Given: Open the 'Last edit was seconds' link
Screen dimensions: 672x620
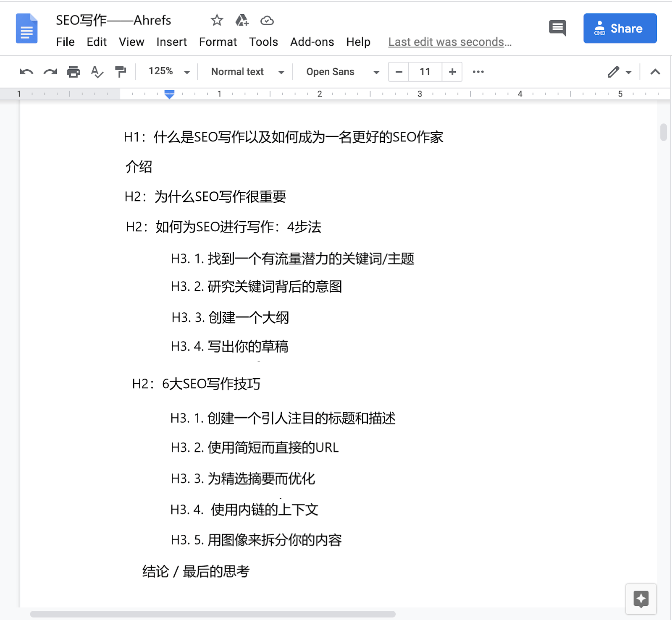Looking at the screenshot, I should click(449, 42).
